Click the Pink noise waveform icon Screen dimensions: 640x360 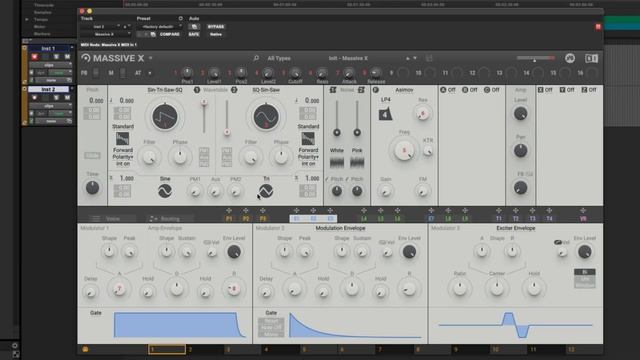(357, 162)
